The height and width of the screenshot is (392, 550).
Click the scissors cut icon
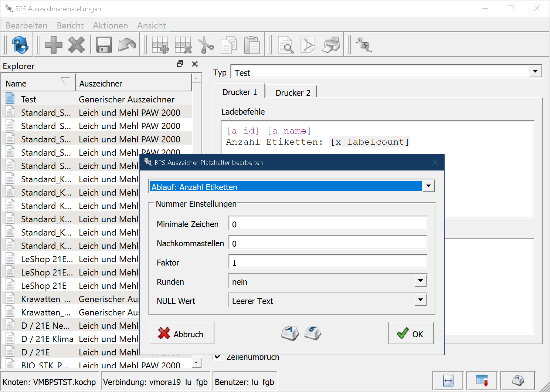pos(206,45)
